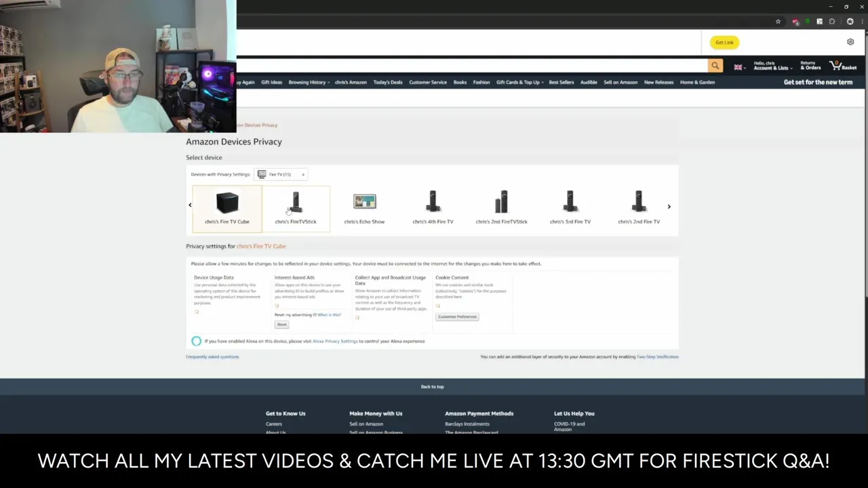Open the Alexa Privacy Settings link
Screen dimensions: 868x488
coord(335,342)
